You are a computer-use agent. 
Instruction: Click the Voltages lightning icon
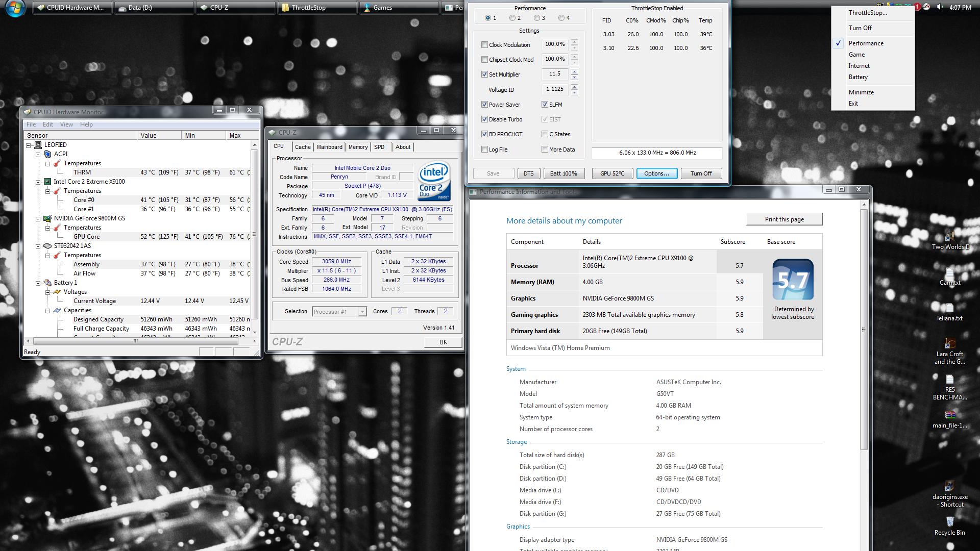(x=57, y=292)
